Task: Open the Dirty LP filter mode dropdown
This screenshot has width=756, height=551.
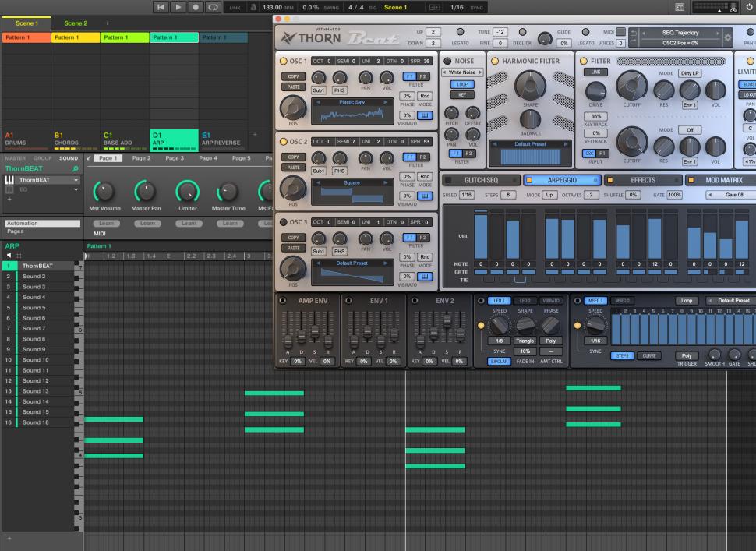Action: tap(690, 72)
